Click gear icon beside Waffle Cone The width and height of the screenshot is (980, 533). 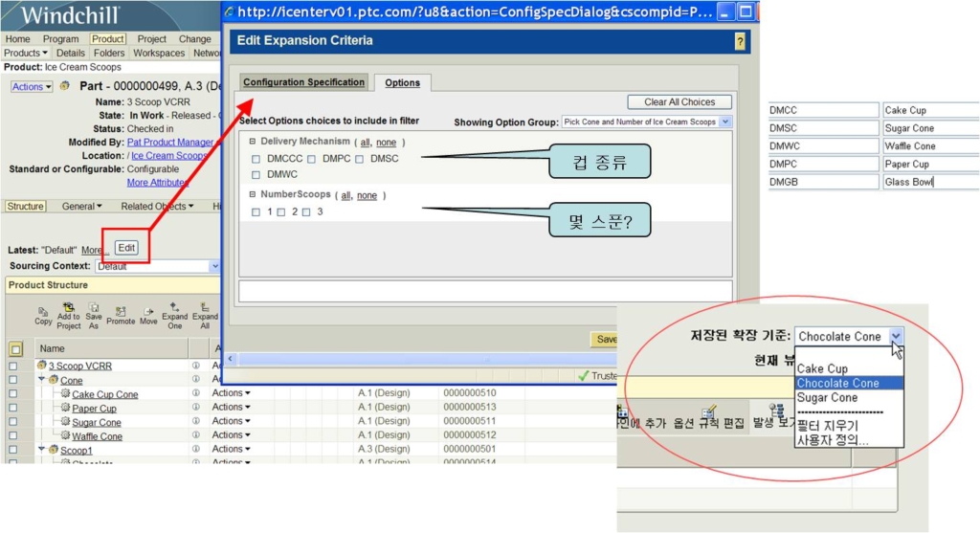pyautogui.click(x=65, y=434)
